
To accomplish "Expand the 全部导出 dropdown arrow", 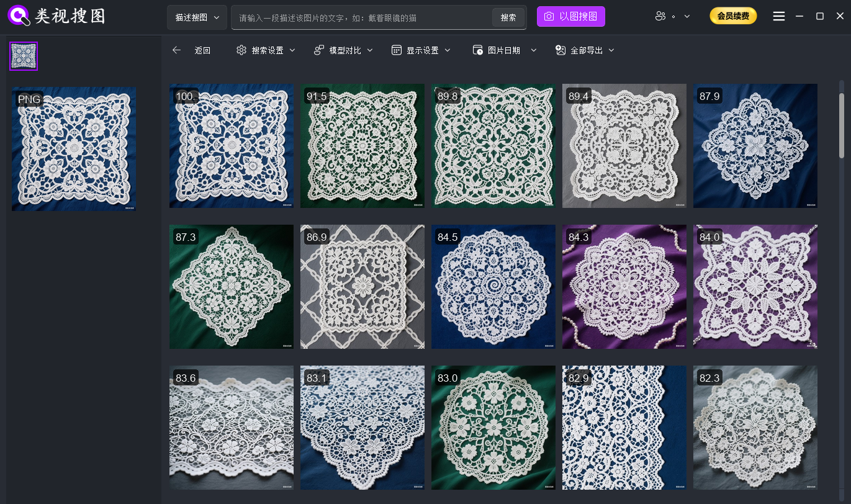I will coord(611,50).
